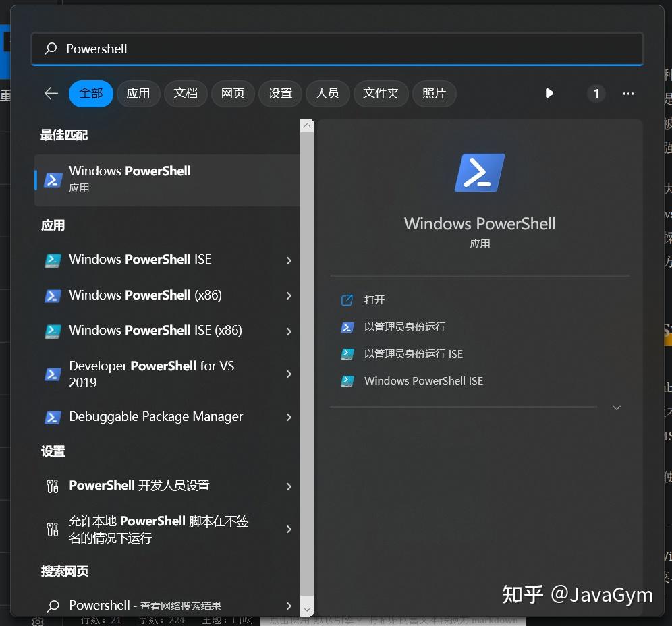This screenshot has height=626, width=672.
Task: Click the 'Windows PowerShell ISE (x86)' result text
Action: 156,331
